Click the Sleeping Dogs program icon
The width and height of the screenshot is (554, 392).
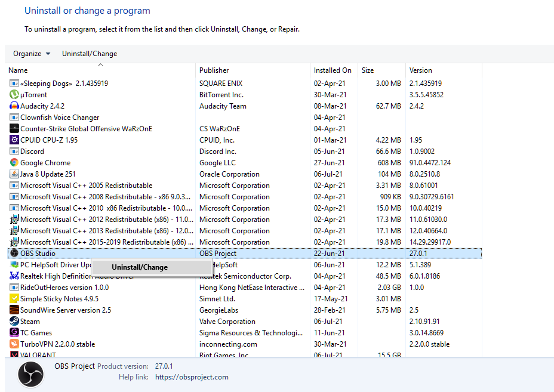coord(14,84)
